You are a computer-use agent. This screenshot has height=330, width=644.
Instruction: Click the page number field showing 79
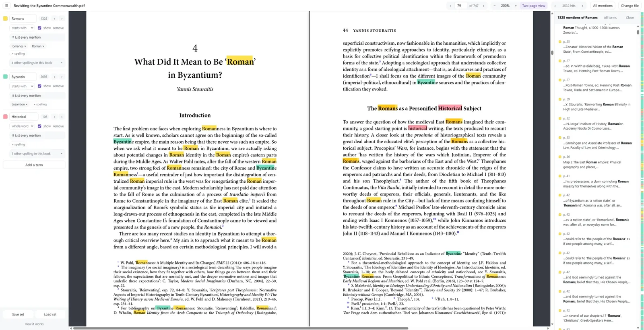tap(460, 6)
